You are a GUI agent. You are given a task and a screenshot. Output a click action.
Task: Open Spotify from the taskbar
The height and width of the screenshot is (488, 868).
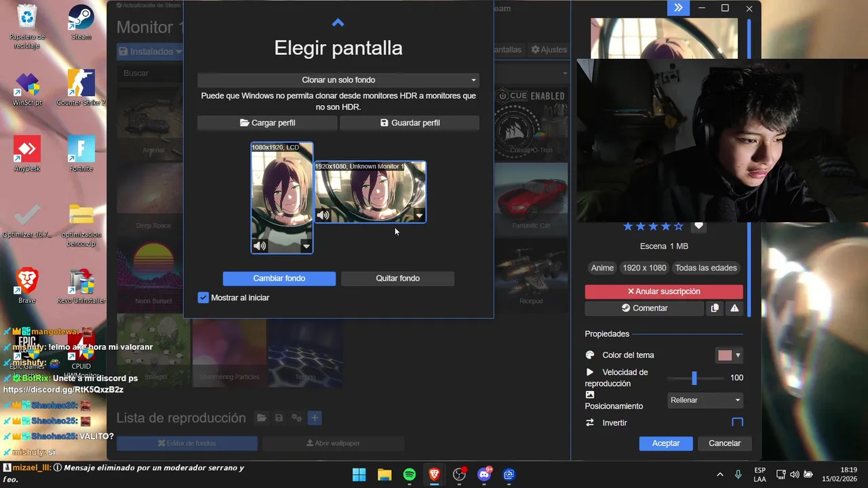point(410,474)
